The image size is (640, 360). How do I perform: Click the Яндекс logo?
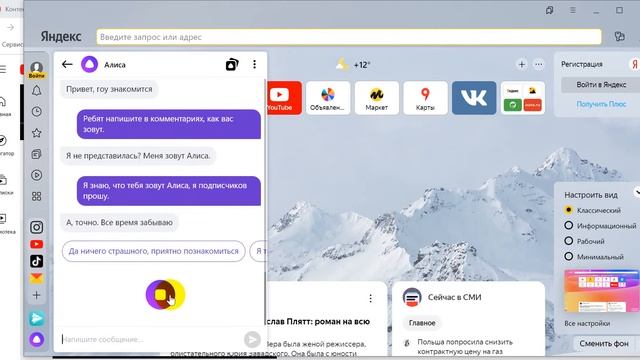(61, 36)
